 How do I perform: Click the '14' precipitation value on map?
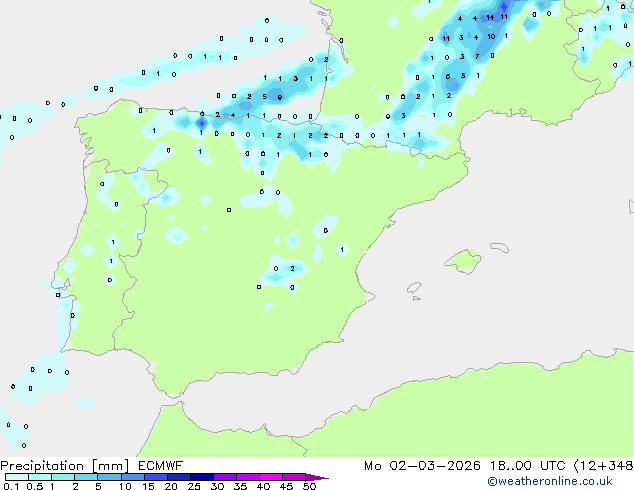490,17
